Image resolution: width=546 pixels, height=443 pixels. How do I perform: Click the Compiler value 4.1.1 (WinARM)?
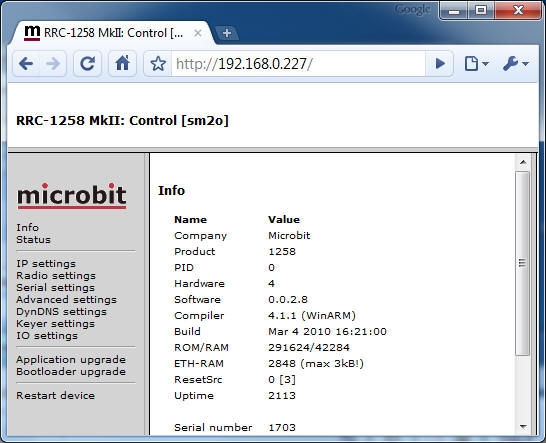312,316
